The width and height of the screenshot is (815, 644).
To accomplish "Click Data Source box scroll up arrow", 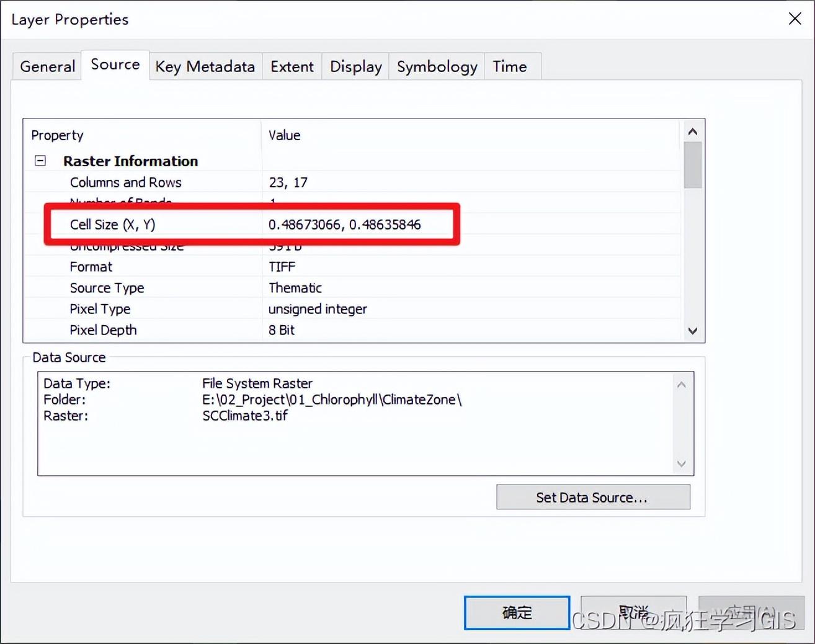I will [682, 385].
